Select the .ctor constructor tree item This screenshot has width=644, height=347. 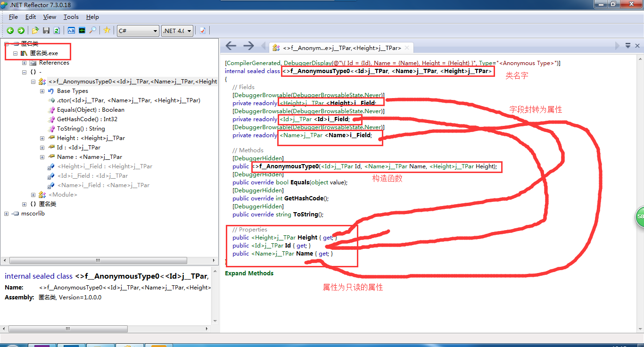[x=128, y=100]
